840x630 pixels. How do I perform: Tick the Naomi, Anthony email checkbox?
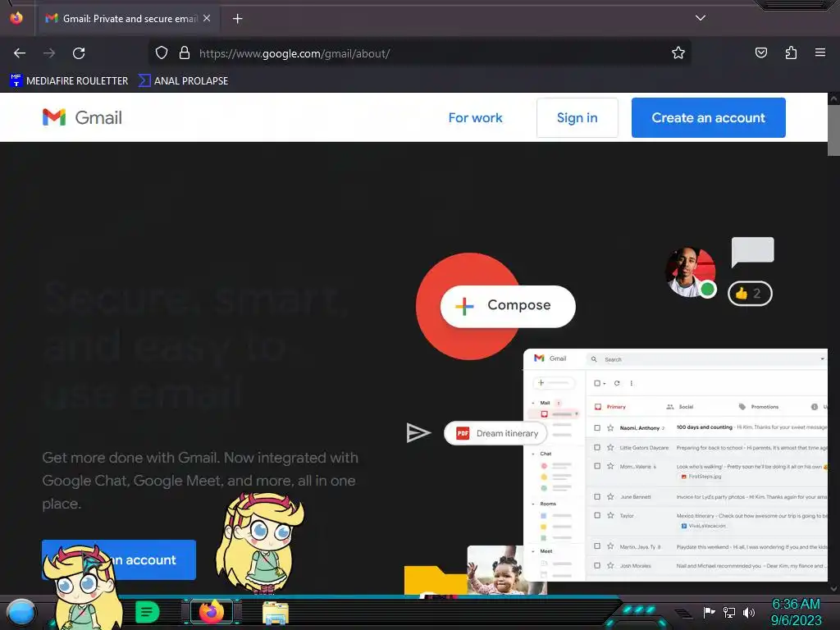pyautogui.click(x=597, y=427)
